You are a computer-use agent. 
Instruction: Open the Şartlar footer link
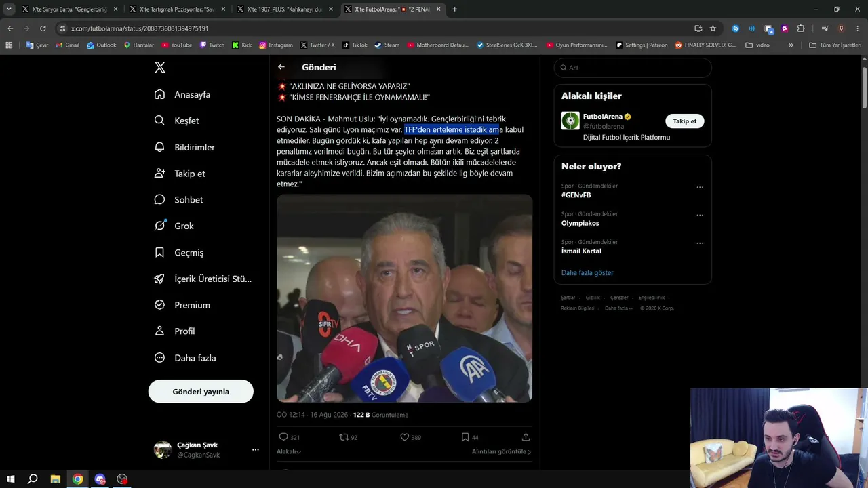click(568, 298)
